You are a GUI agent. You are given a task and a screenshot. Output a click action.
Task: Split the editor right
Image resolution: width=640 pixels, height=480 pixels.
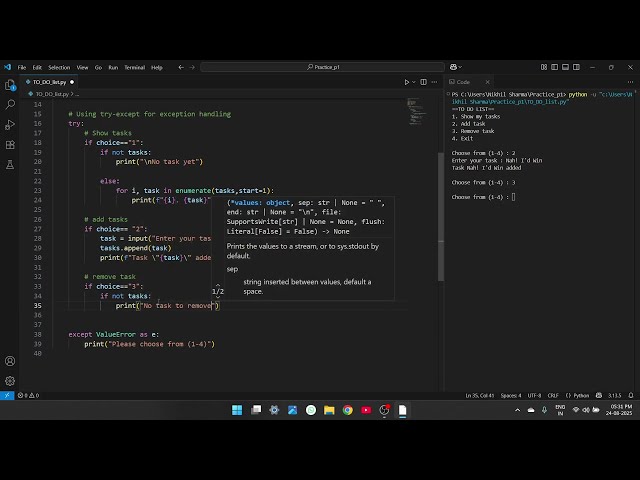click(424, 82)
